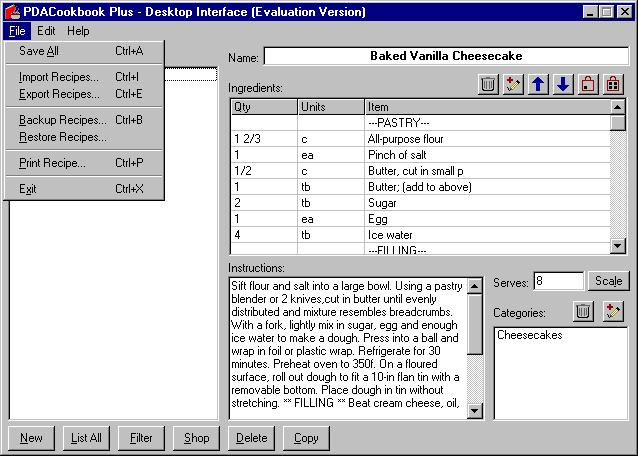This screenshot has width=638, height=456.
Task: Click the 1/2 quantity cell
Action: [x=264, y=171]
